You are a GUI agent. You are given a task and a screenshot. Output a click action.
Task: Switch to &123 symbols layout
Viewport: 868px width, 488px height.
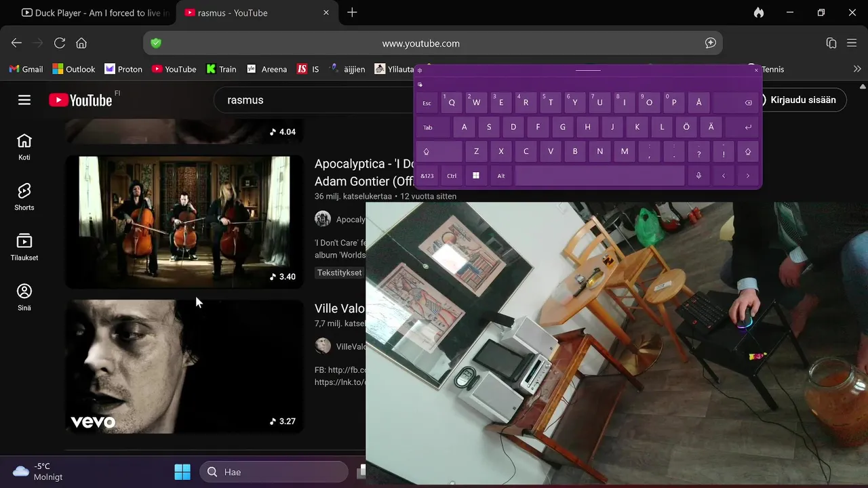pos(427,176)
